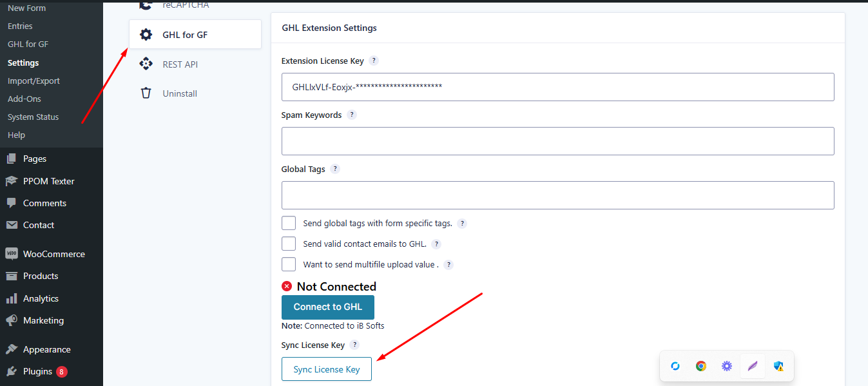
Task: Click help icon beside Global Tags
Action: 335,169
